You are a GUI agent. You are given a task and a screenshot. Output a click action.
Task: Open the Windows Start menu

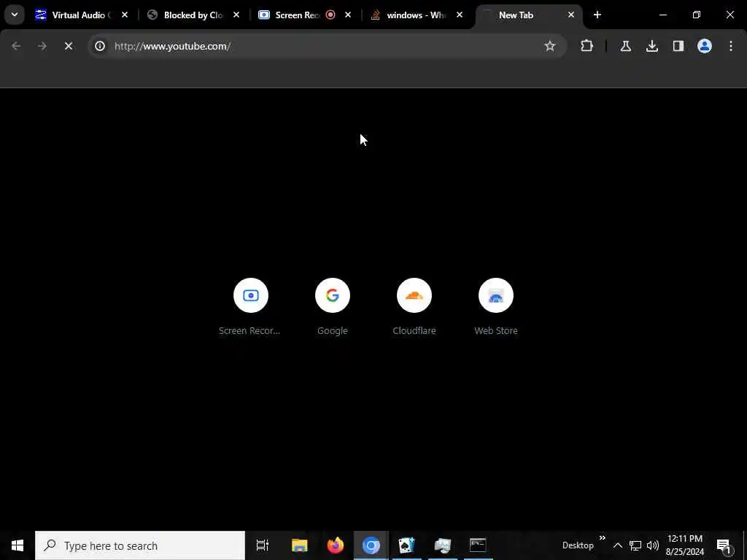18,545
